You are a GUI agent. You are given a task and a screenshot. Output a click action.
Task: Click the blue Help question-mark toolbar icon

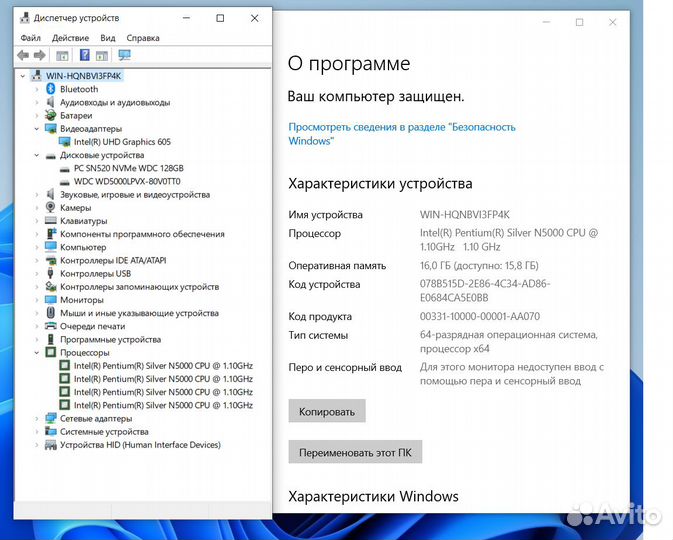pyautogui.click(x=85, y=55)
